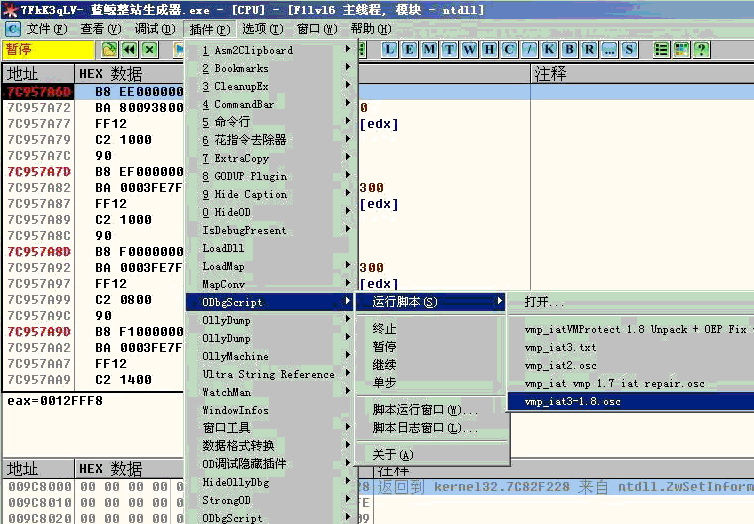
Task: Open 脚本运行窗口(W)... script run window
Action: pos(431,410)
